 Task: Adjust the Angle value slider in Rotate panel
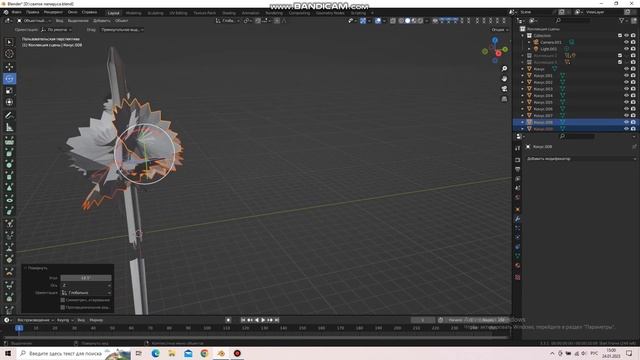coord(86,278)
